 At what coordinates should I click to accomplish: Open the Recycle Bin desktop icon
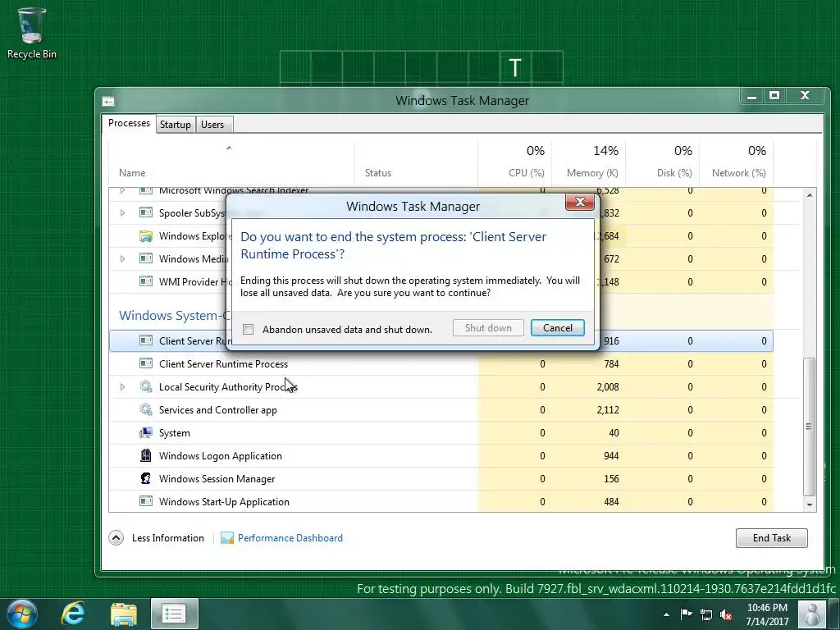31,33
